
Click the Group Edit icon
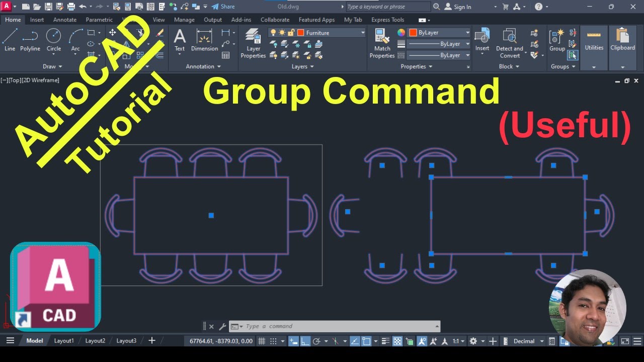pyautogui.click(x=573, y=44)
